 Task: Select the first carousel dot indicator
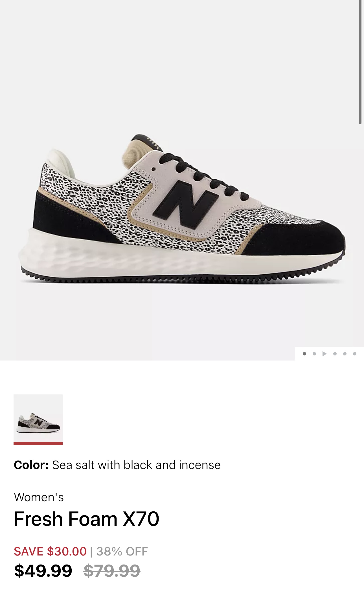[304, 354]
